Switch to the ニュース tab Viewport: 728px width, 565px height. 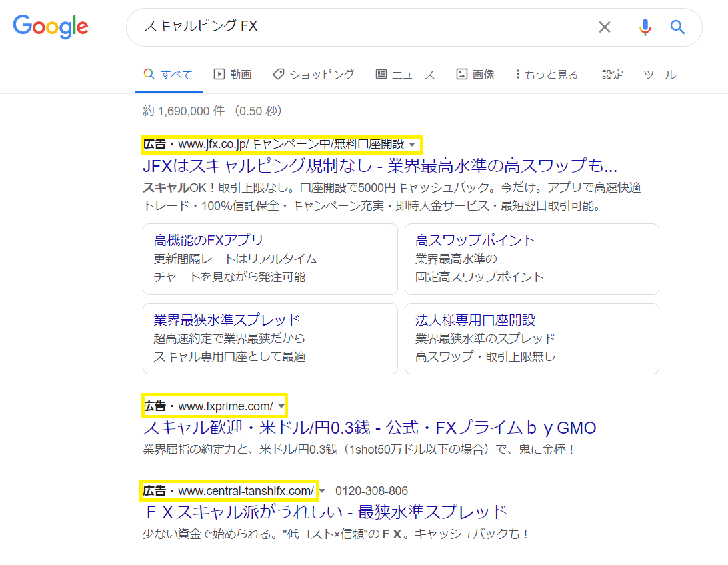(x=405, y=74)
